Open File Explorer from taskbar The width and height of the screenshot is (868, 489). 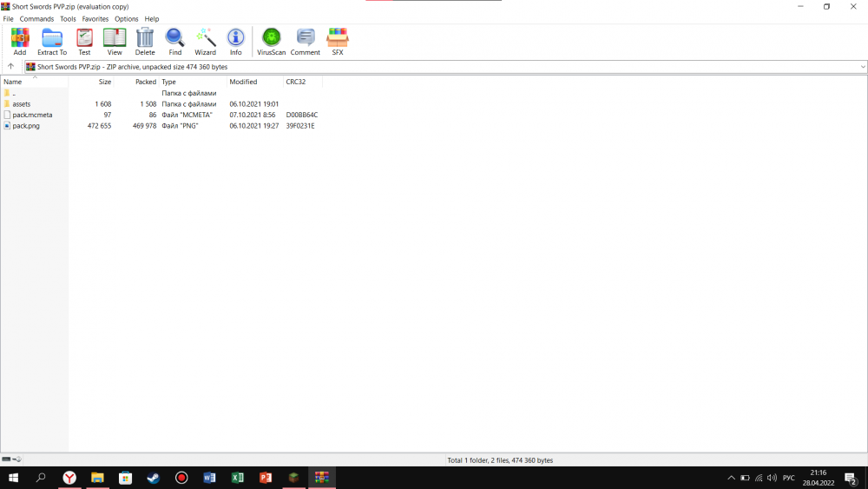(97, 478)
